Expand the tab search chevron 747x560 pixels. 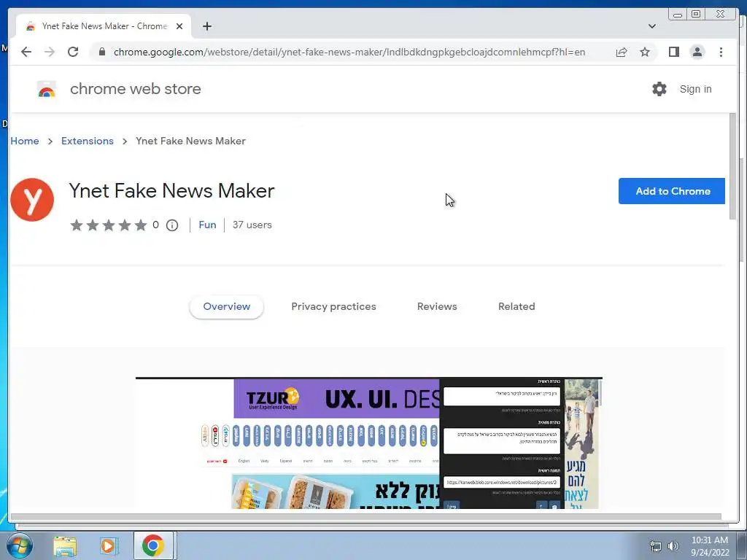(651, 26)
